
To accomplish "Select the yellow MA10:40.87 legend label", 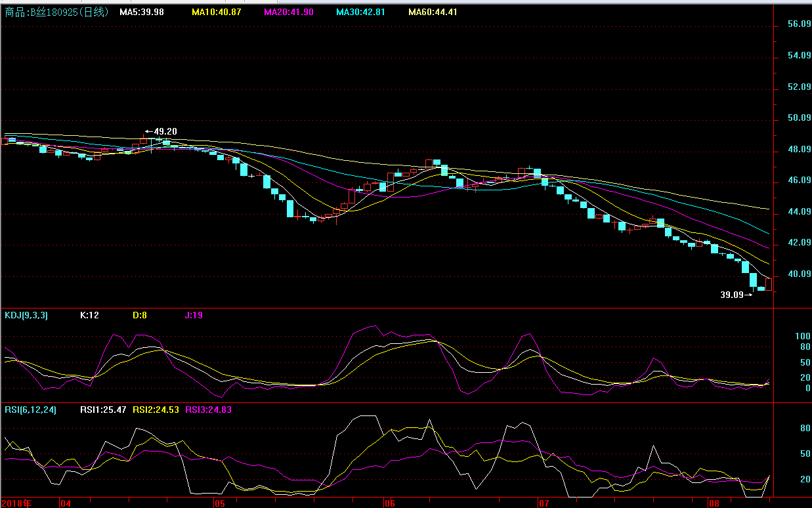I will point(216,12).
